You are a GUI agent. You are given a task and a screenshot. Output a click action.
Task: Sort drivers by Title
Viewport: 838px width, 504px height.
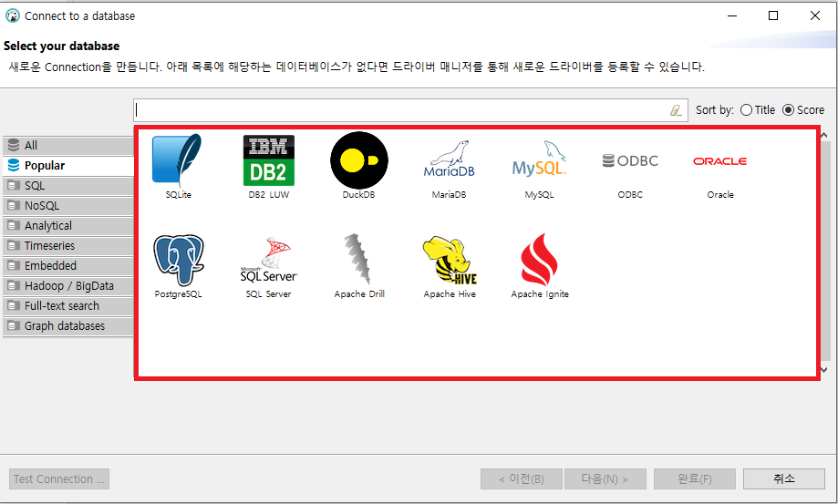(757, 110)
